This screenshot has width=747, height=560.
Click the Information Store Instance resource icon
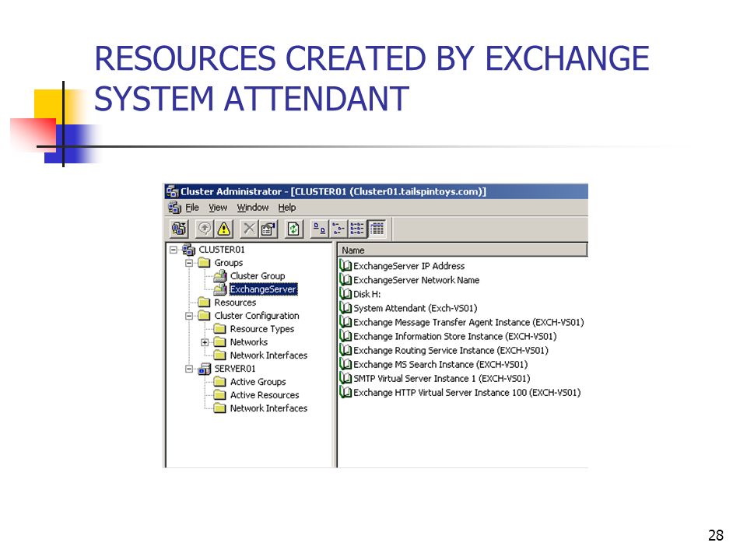[345, 336]
